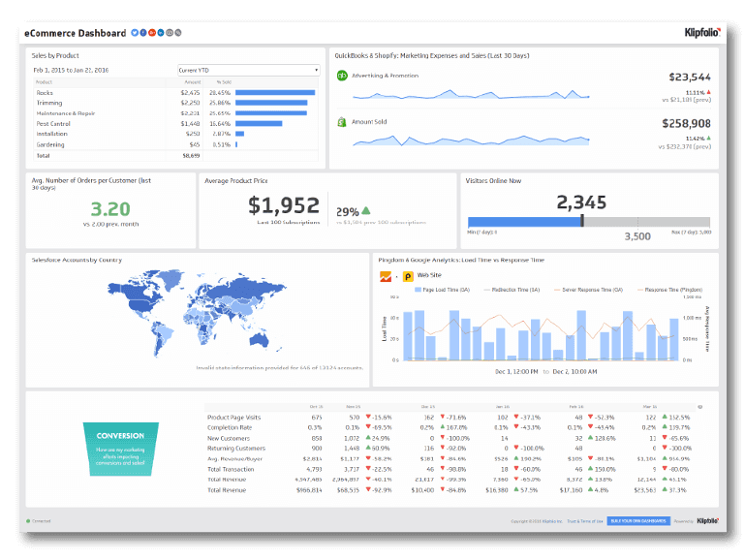Click the Amount column header
The width and height of the screenshot is (745, 560).
193,82
